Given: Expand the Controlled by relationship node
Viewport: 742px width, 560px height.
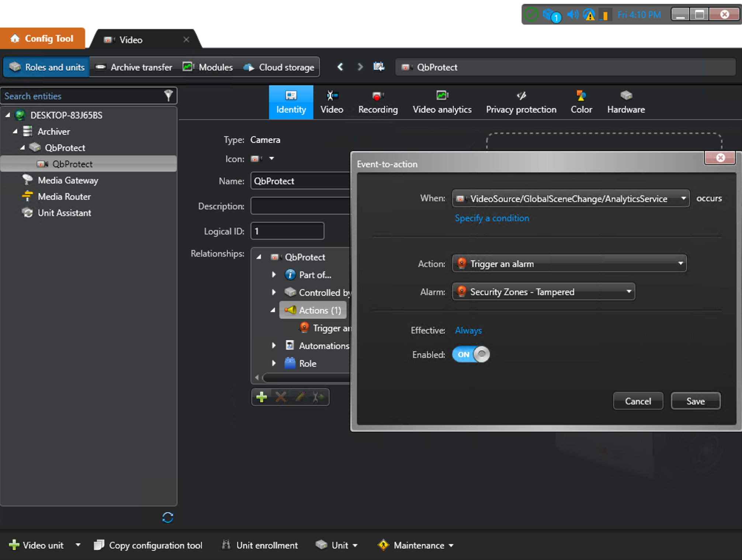Looking at the screenshot, I should 274,292.
